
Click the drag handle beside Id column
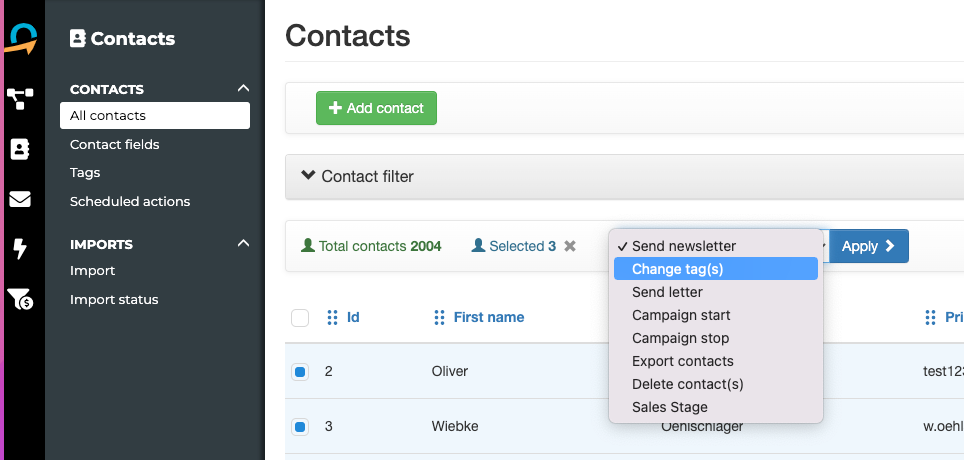333,317
